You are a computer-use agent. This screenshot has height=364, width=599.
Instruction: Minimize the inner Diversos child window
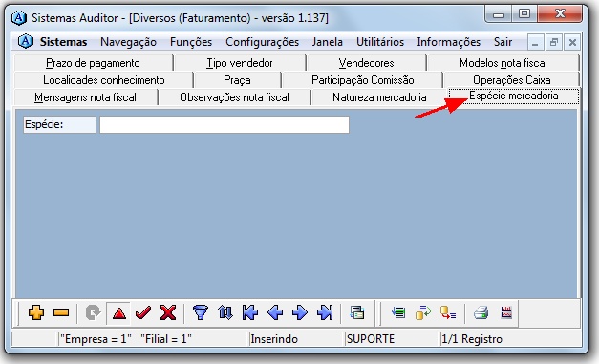pyautogui.click(x=535, y=42)
